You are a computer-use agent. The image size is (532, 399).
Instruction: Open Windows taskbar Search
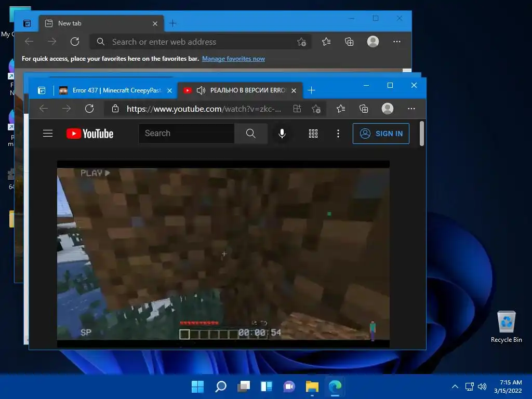point(220,387)
